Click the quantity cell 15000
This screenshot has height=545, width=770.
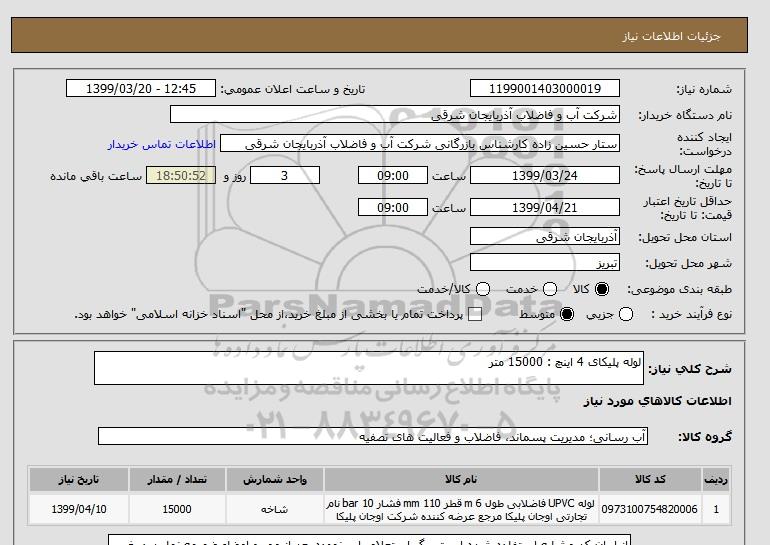click(x=177, y=509)
